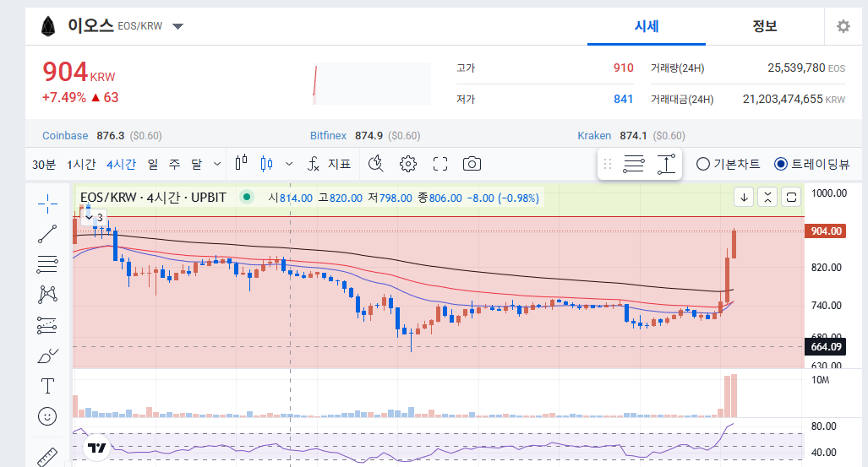Choose the text annotation tool

click(x=47, y=386)
